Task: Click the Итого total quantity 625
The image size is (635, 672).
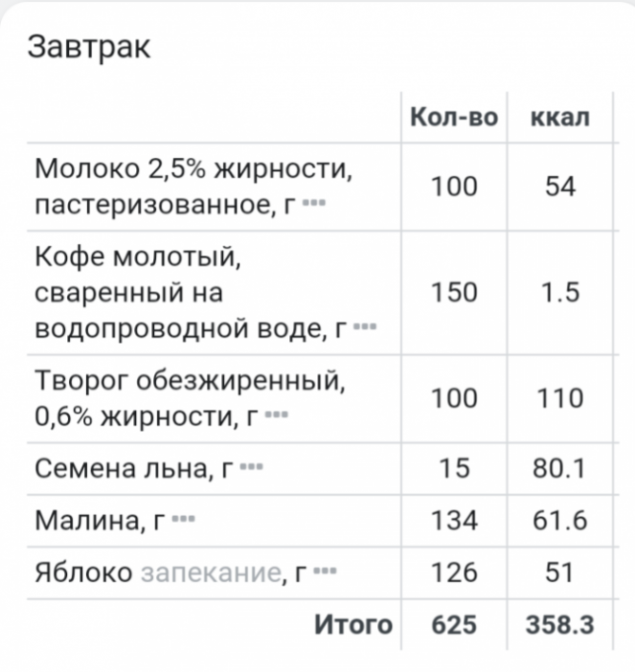Action: coord(453,625)
